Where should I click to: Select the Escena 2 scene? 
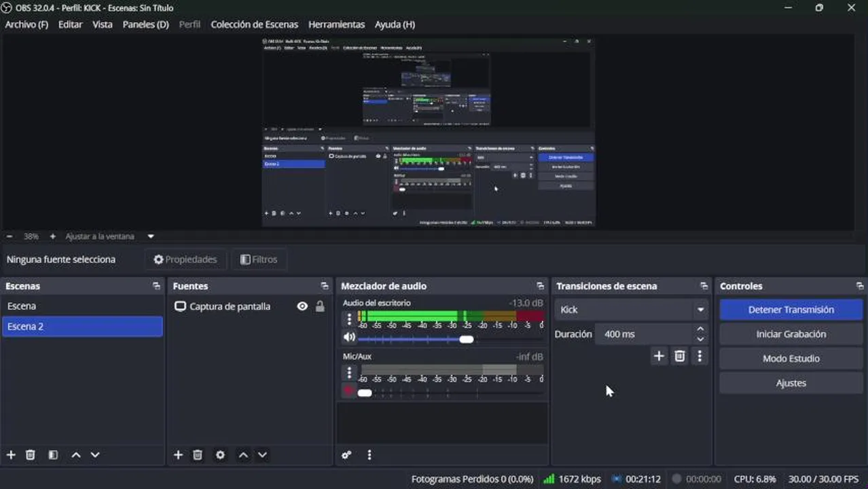click(x=82, y=327)
